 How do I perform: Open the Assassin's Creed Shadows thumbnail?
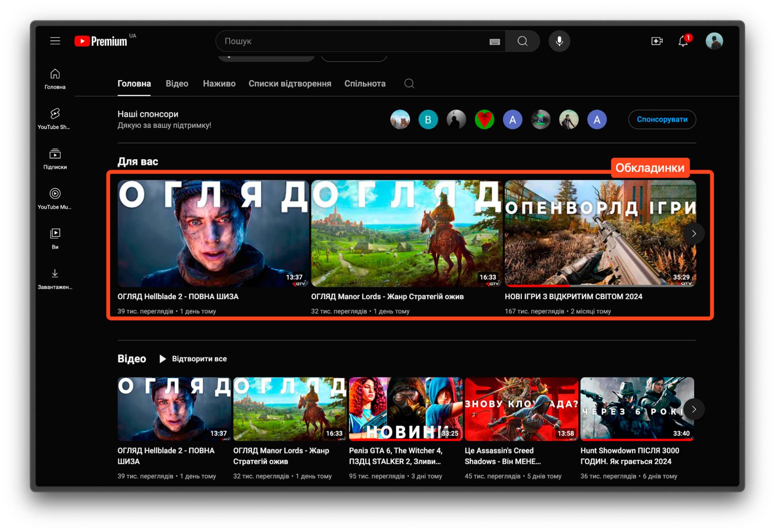click(521, 409)
